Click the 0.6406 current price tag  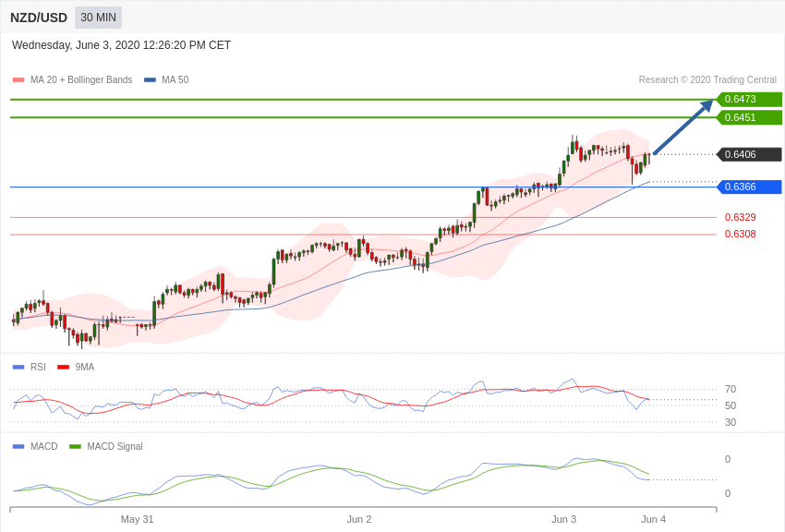[749, 154]
